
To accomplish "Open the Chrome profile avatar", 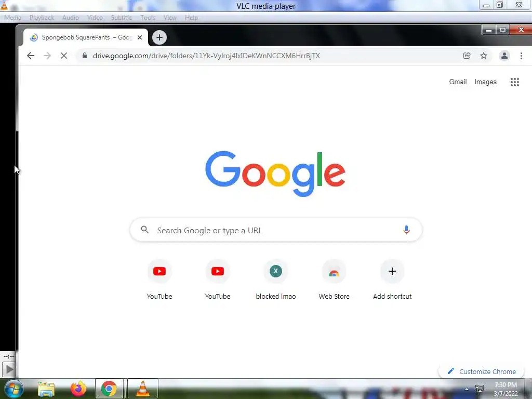I will pos(504,56).
